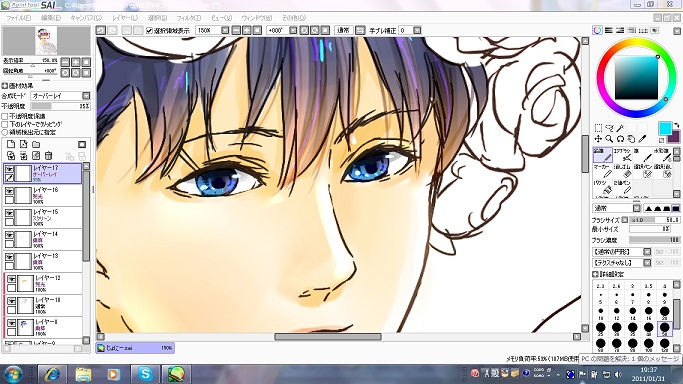This screenshot has height=384, width=683.
Task: Select the lasso selection tool
Action: pos(609,128)
